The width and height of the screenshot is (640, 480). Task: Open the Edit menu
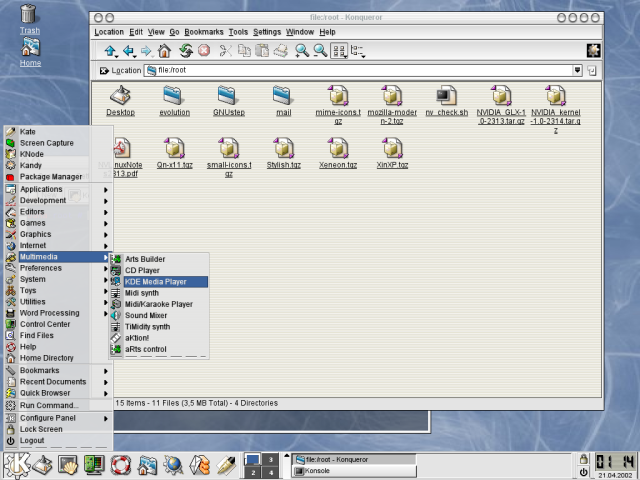(136, 32)
